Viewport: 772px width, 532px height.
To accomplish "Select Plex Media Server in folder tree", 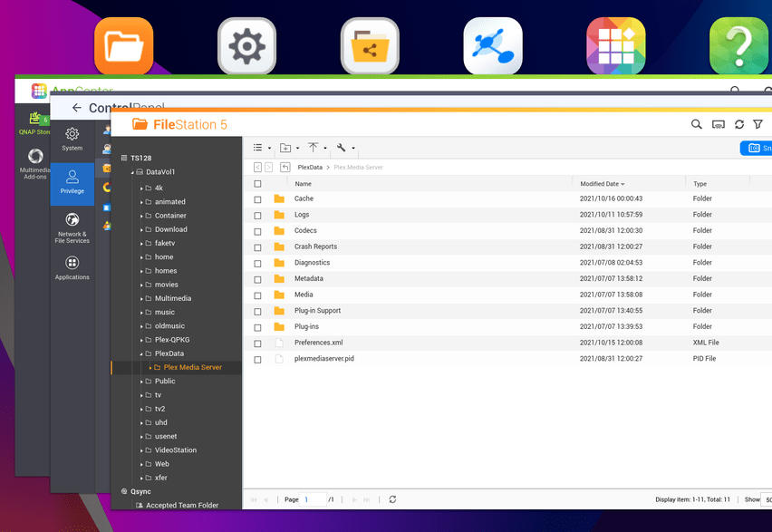I will tap(192, 367).
